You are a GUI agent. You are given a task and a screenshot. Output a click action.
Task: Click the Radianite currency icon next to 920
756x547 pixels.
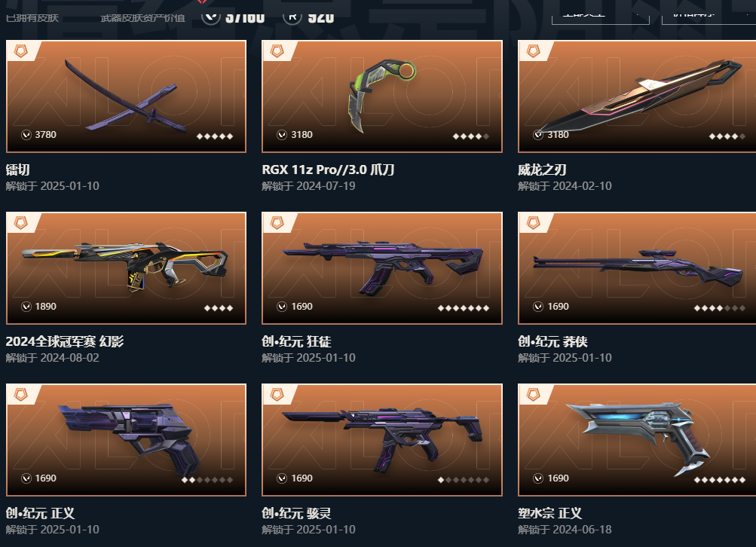292,17
